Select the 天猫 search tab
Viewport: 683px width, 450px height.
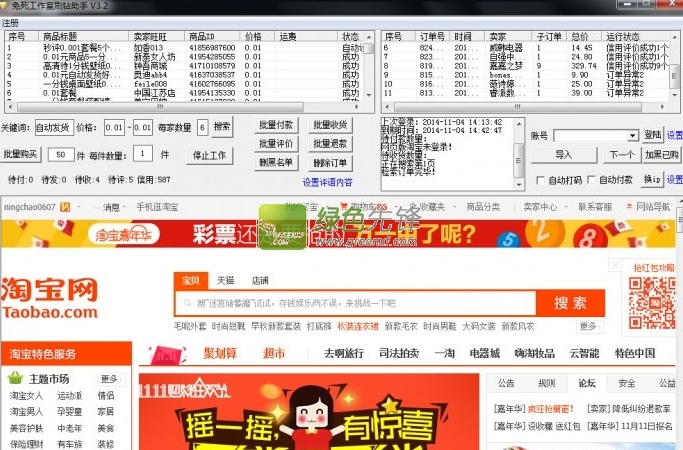click(225, 281)
